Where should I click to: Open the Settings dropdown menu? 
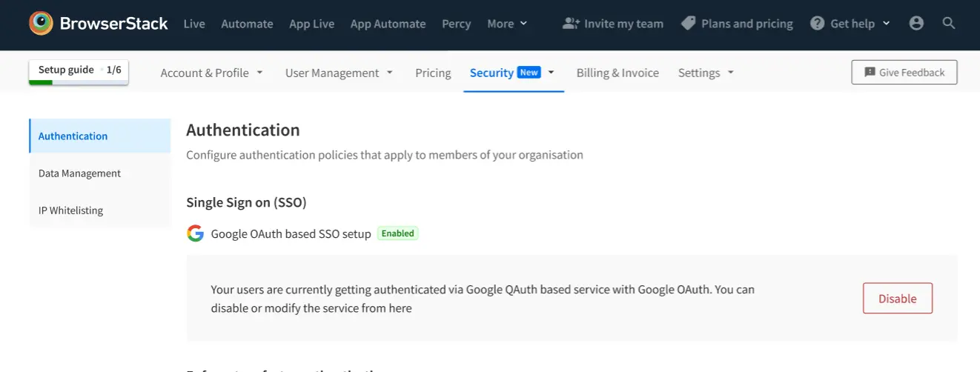(x=706, y=73)
